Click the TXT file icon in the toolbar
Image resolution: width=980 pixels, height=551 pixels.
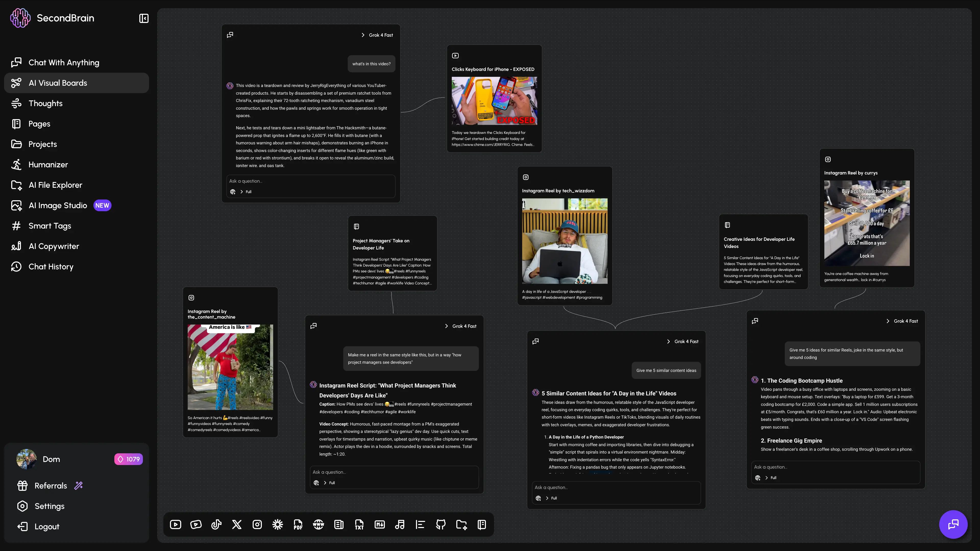pyautogui.click(x=359, y=525)
